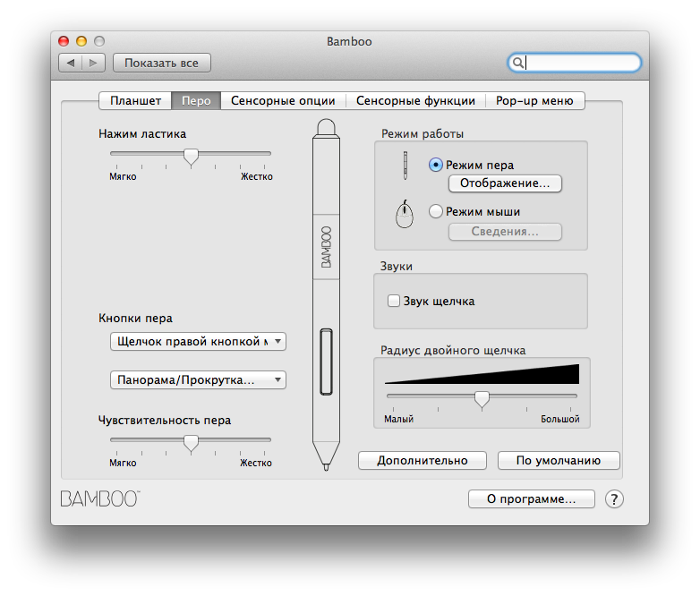Click the Показать все button
700x596 pixels.
coord(162,63)
